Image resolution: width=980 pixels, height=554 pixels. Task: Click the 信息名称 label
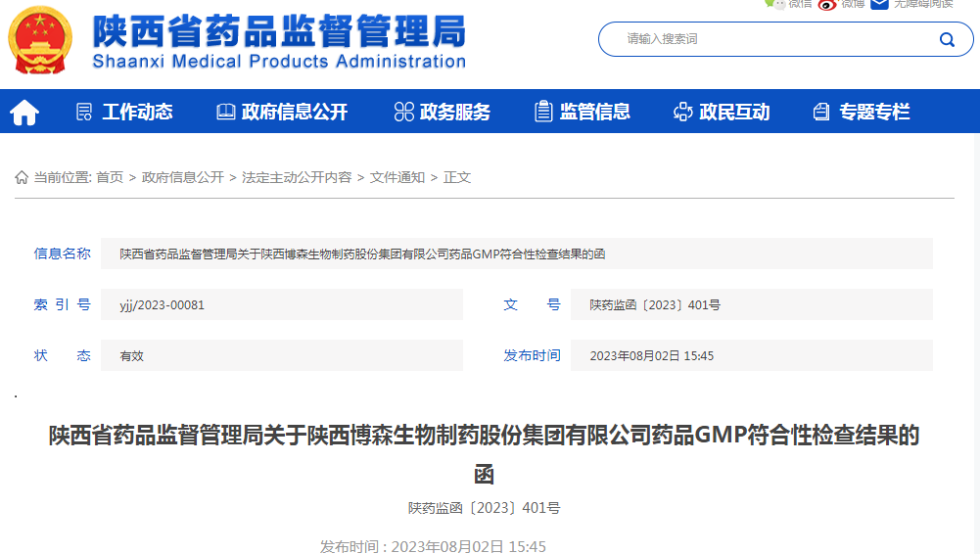63,254
